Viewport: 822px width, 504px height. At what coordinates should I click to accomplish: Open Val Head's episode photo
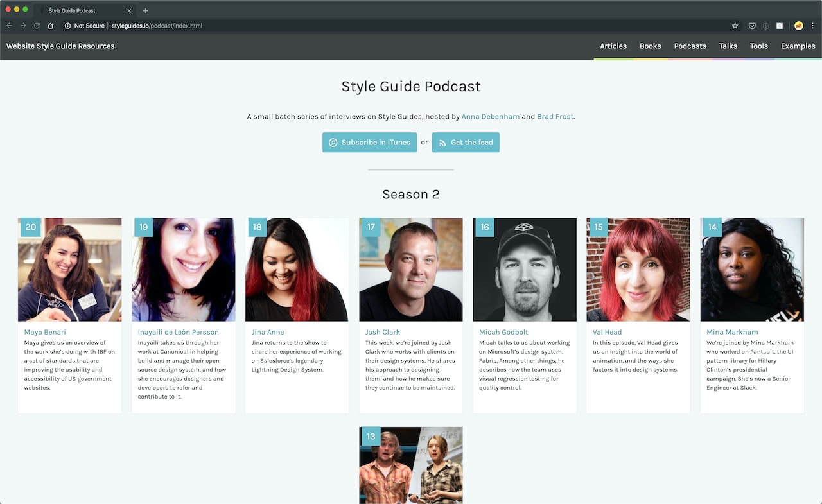(x=638, y=270)
